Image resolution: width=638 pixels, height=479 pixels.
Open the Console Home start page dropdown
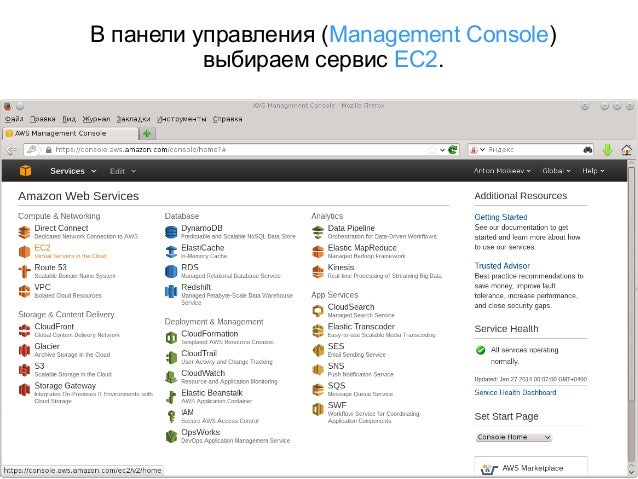(x=514, y=437)
